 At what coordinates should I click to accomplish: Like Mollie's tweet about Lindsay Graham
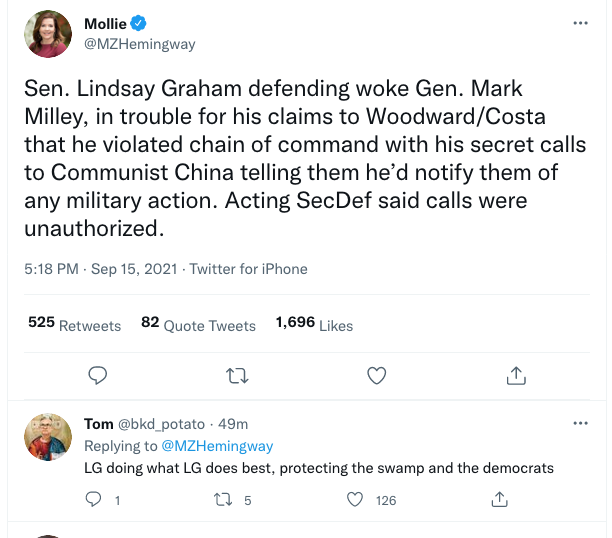377,376
